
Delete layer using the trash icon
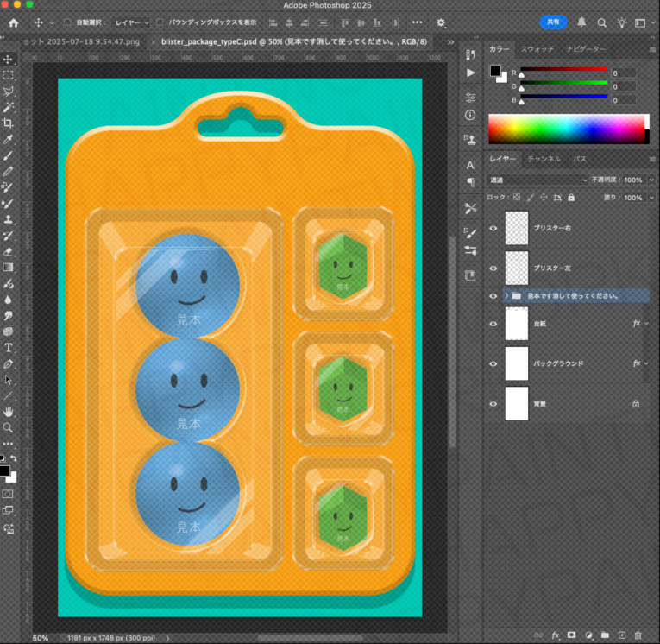[638, 635]
